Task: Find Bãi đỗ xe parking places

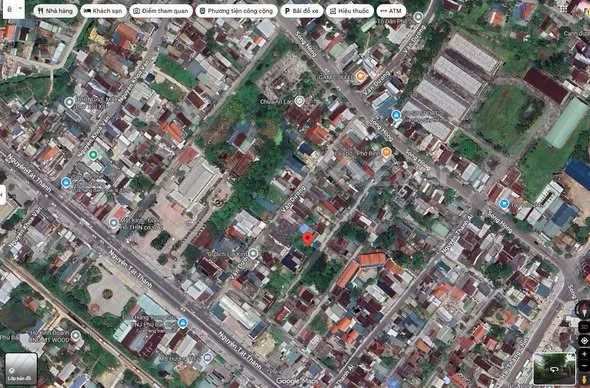Action: coord(302,11)
